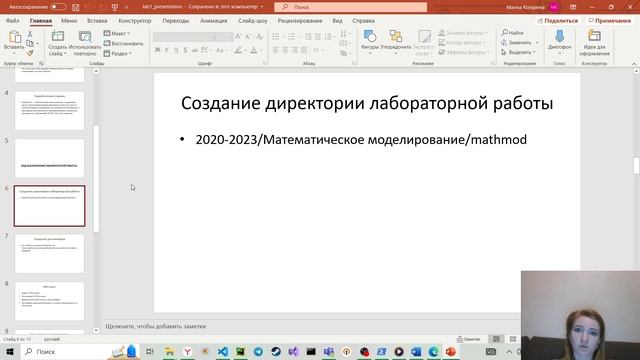Image resolution: width=640 pixels, height=360 pixels.
Task: Open the Файл tab
Action: (x=13, y=20)
